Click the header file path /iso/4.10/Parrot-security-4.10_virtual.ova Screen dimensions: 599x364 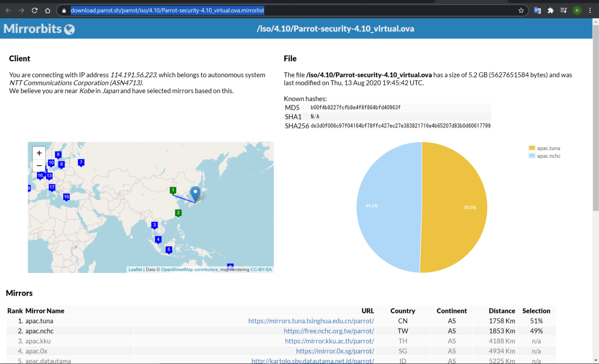(335, 29)
